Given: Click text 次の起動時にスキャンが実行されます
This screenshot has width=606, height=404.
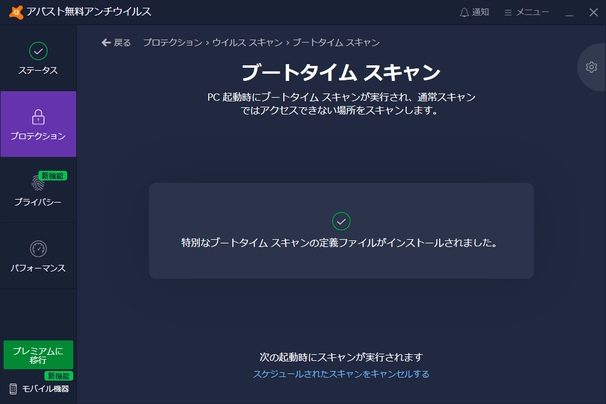Looking at the screenshot, I should click(x=341, y=357).
